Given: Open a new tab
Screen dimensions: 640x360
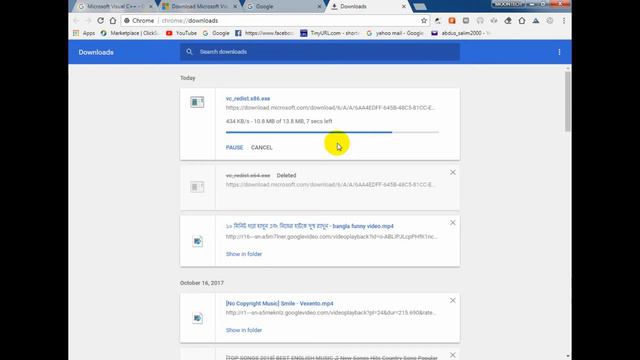Looking at the screenshot, I should [x=420, y=7].
